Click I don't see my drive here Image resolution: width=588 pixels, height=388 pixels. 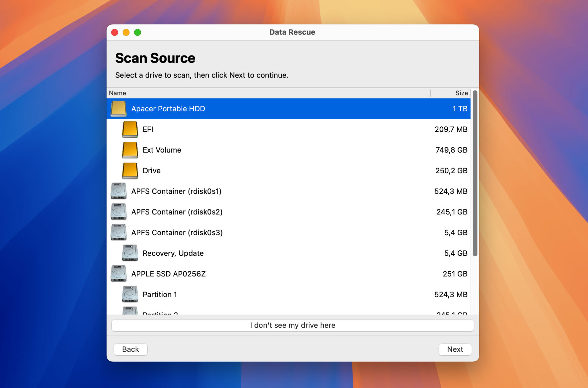click(293, 325)
